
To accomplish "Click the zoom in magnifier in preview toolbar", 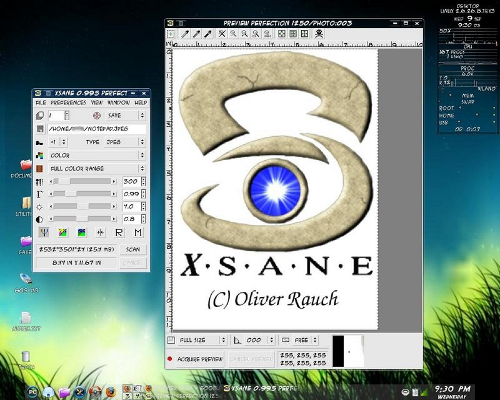I will [245, 34].
